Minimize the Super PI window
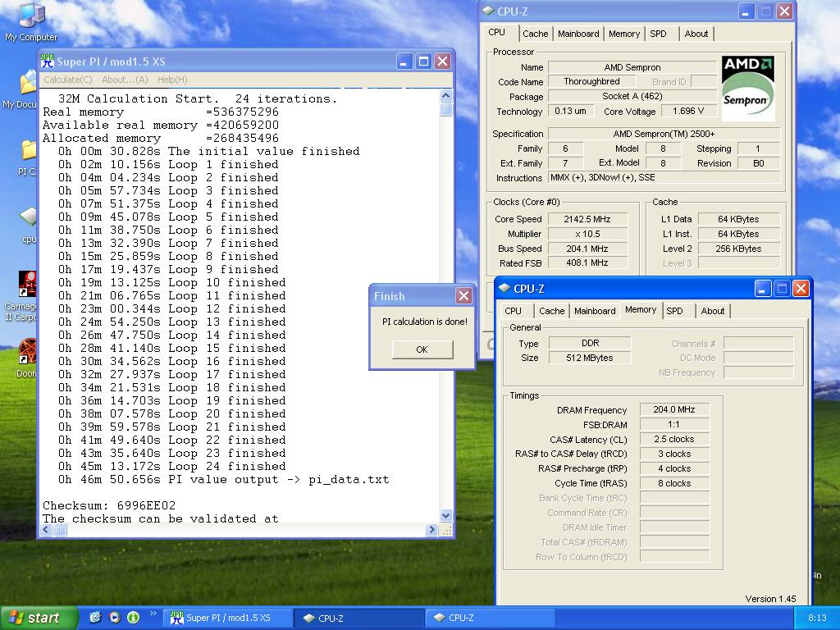Image resolution: width=840 pixels, height=630 pixels. (404, 61)
